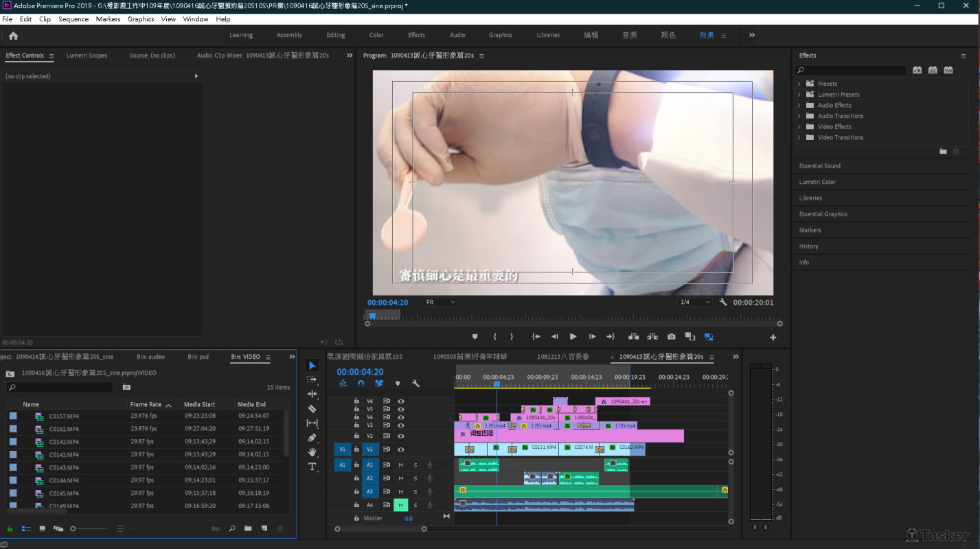Create new bin with folder icon
This screenshot has height=549, width=980.
(248, 528)
